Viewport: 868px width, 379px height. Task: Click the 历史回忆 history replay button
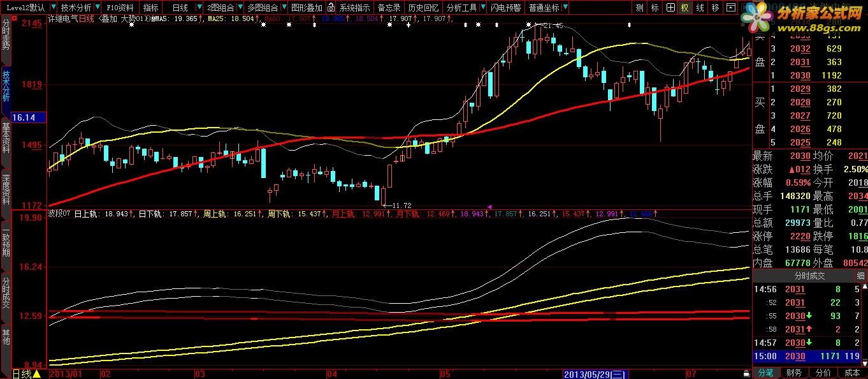423,8
